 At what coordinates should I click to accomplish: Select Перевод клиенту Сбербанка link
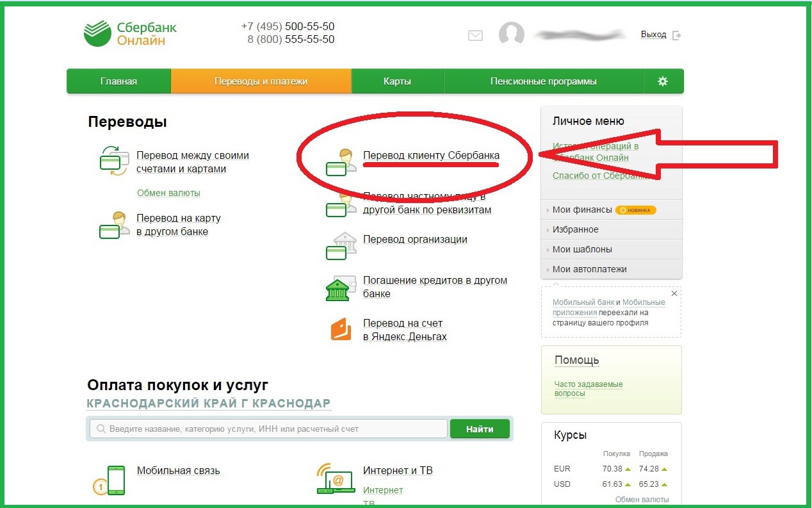point(431,155)
